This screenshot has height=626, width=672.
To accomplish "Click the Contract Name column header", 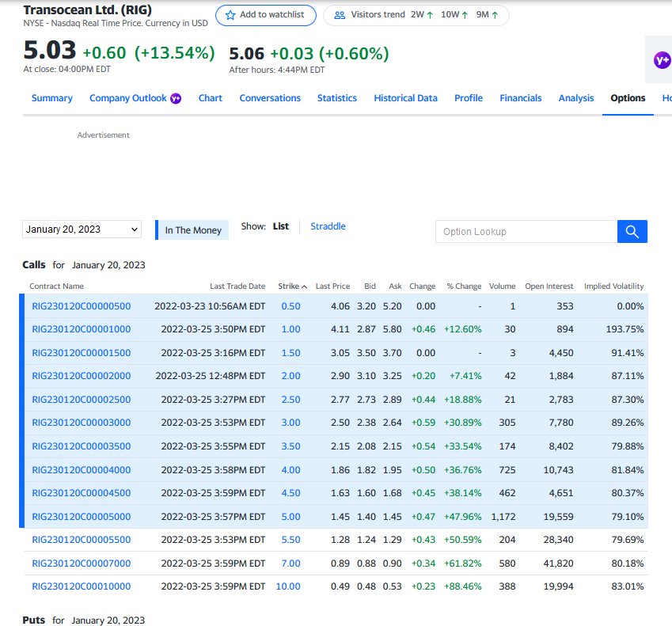I will point(56,286).
